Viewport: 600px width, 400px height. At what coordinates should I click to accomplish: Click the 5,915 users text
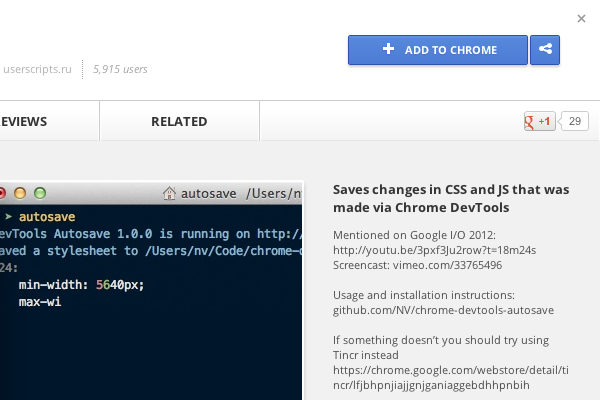120,69
